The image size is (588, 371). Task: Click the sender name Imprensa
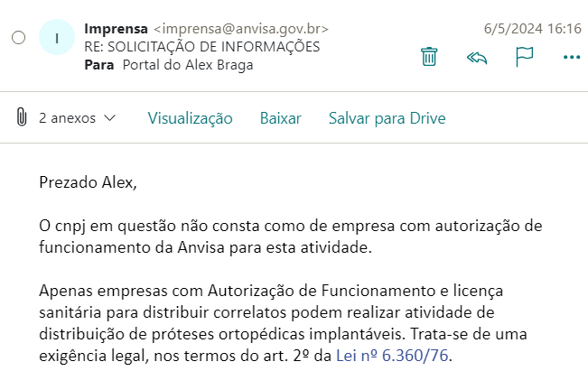[x=116, y=29]
